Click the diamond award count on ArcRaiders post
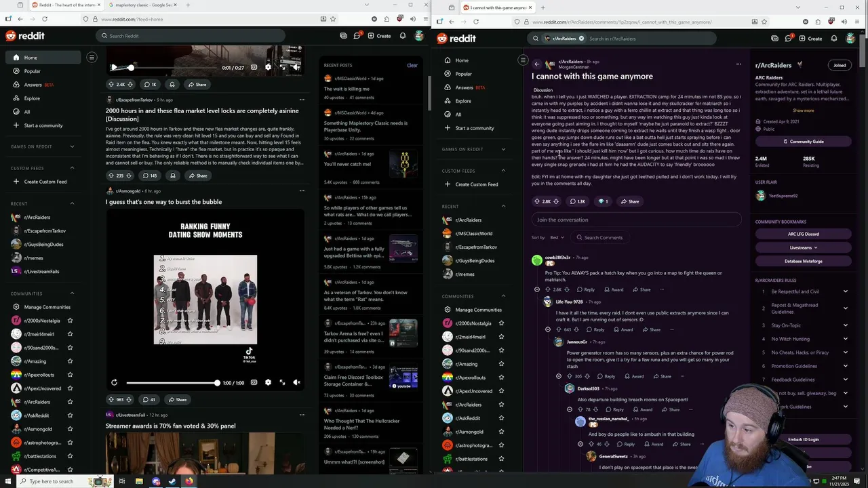The width and height of the screenshot is (868, 488). (x=602, y=201)
